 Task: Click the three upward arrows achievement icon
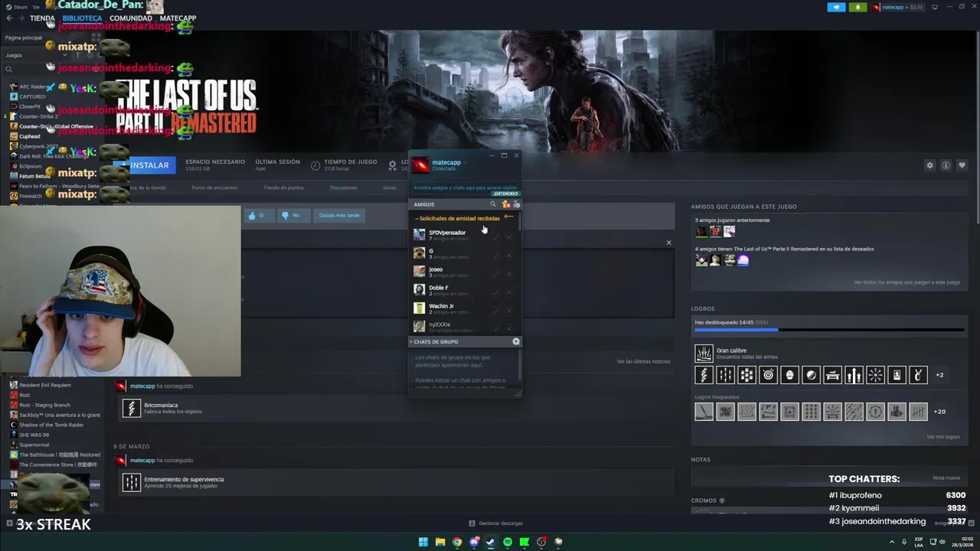pos(854,375)
